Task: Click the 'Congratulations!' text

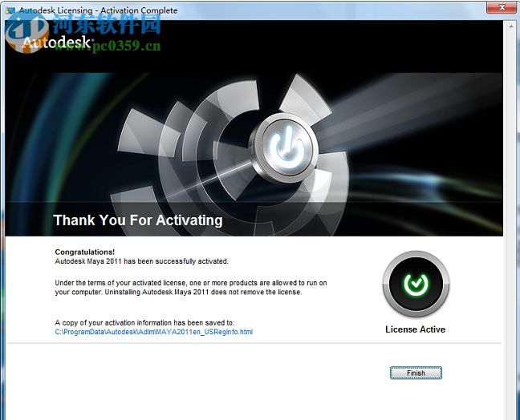Action: (x=85, y=252)
